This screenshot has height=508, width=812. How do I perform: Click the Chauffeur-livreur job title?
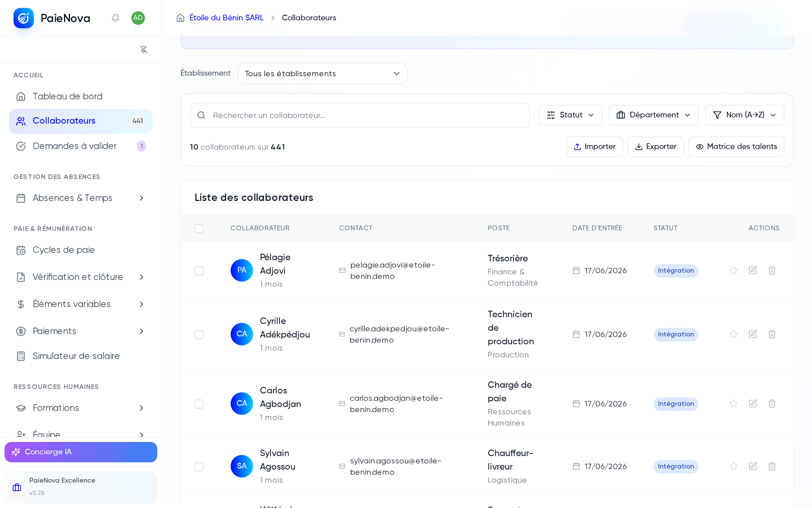tap(510, 460)
